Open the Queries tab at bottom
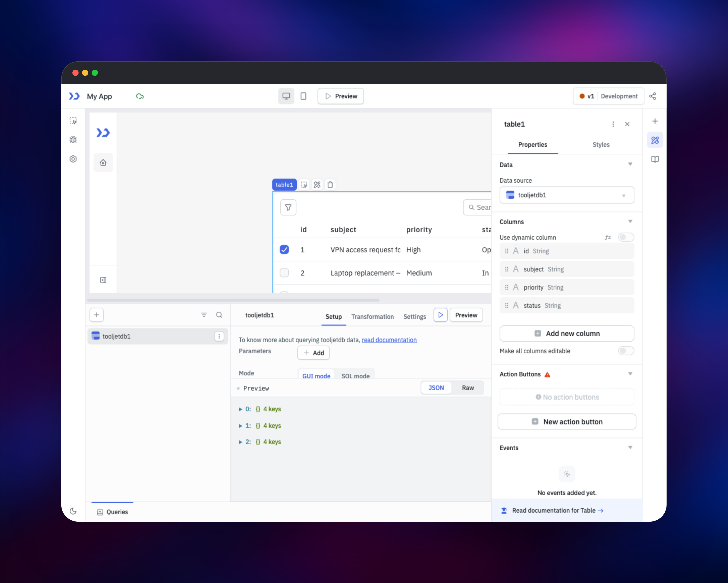 click(x=113, y=512)
